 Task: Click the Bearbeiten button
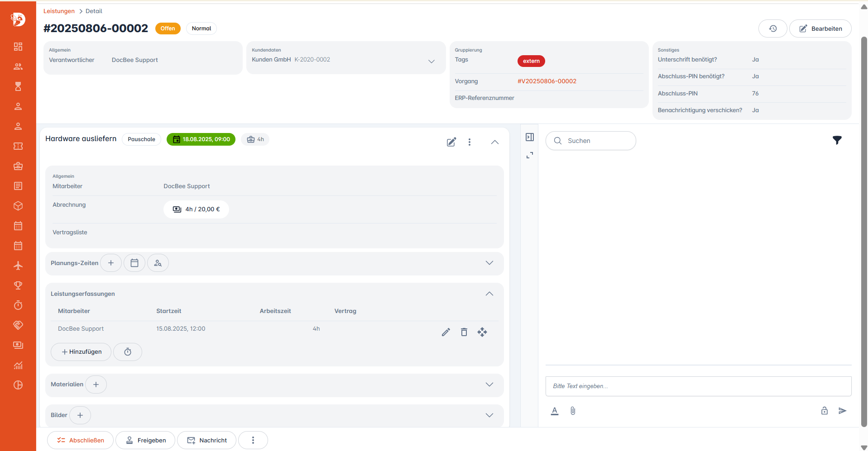pos(820,28)
